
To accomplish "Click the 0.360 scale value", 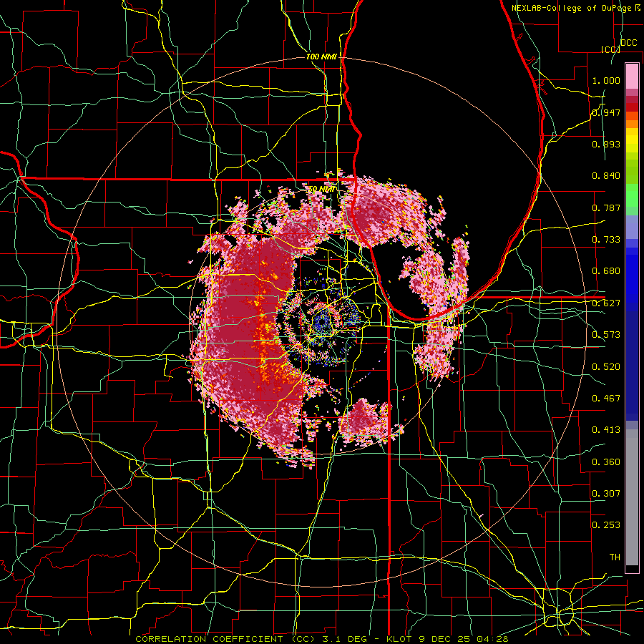I will tap(606, 462).
